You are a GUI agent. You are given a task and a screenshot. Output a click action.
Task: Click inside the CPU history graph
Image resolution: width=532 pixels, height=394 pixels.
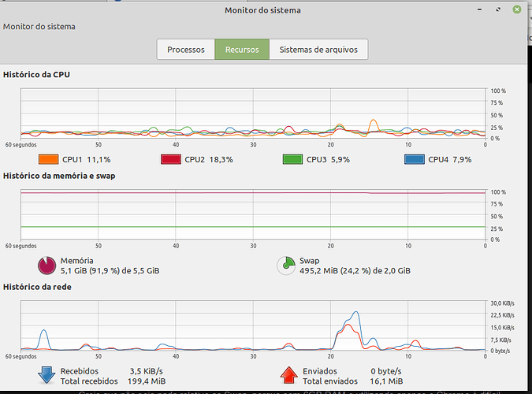(253, 113)
